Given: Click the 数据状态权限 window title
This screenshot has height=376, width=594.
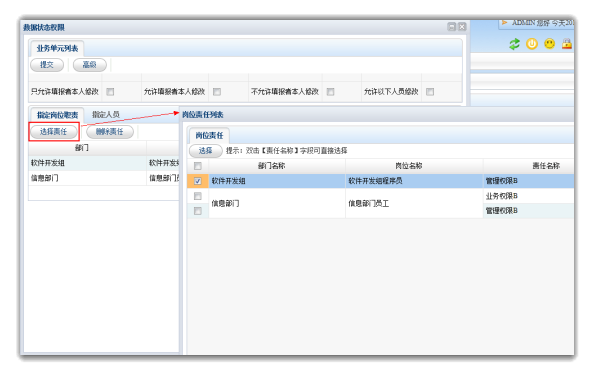Looking at the screenshot, I should pyautogui.click(x=44, y=27).
